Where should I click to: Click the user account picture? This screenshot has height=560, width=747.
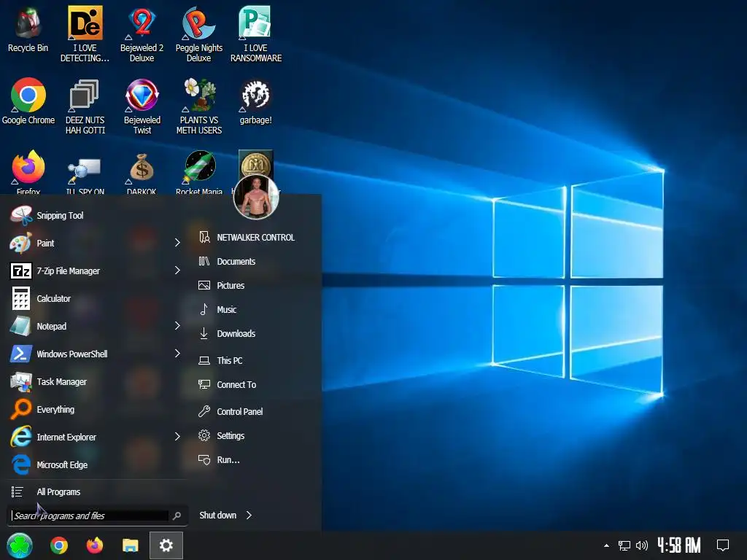click(256, 197)
